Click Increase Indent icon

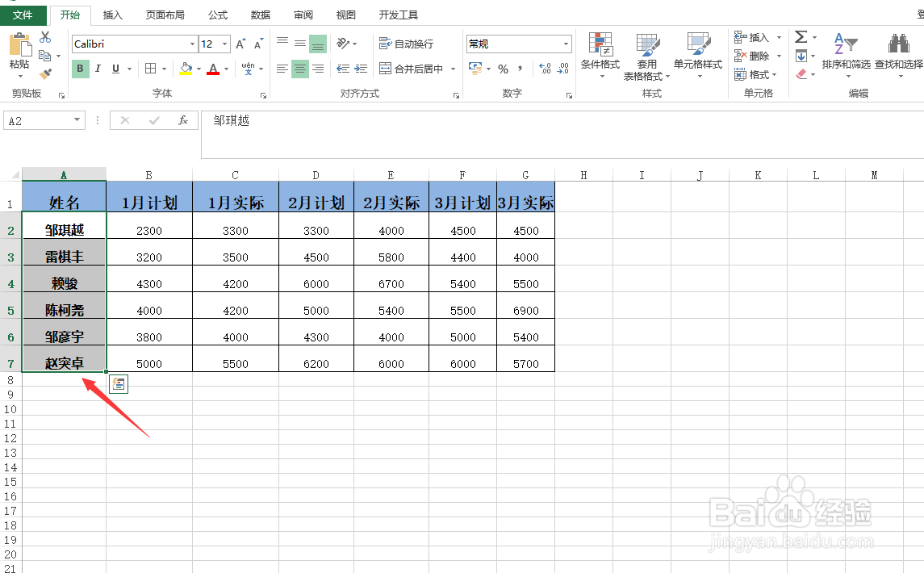(x=361, y=69)
